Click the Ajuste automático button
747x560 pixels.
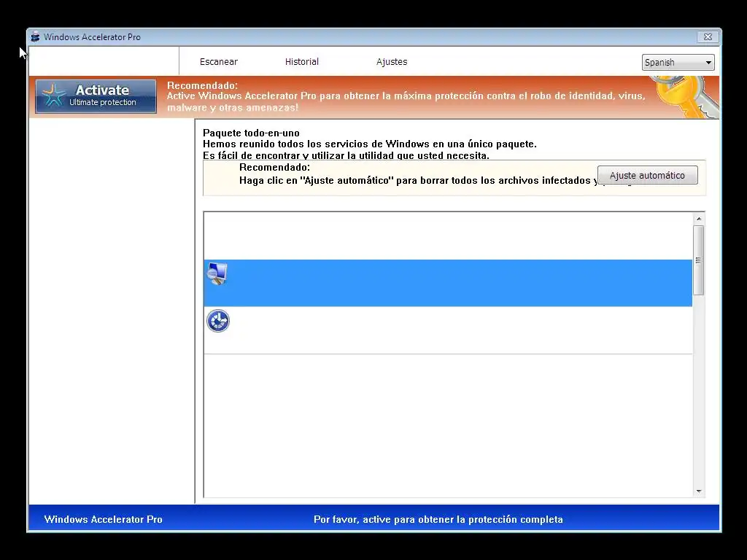pyautogui.click(x=648, y=175)
